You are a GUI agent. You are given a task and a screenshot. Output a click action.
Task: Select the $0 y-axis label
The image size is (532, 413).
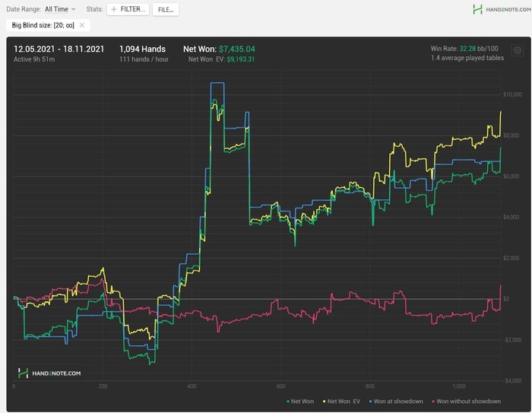click(x=506, y=299)
